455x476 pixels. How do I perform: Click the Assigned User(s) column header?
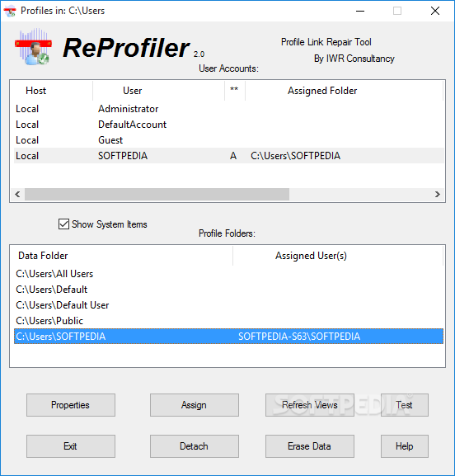(338, 256)
